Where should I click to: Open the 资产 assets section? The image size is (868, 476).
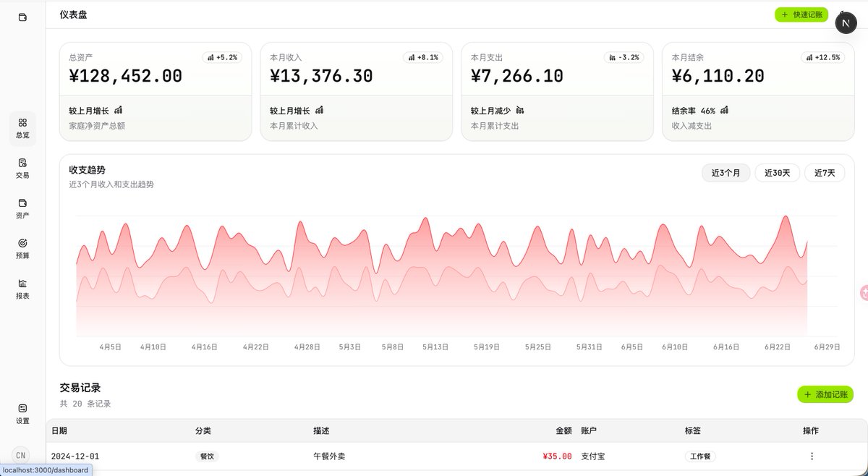coord(22,208)
